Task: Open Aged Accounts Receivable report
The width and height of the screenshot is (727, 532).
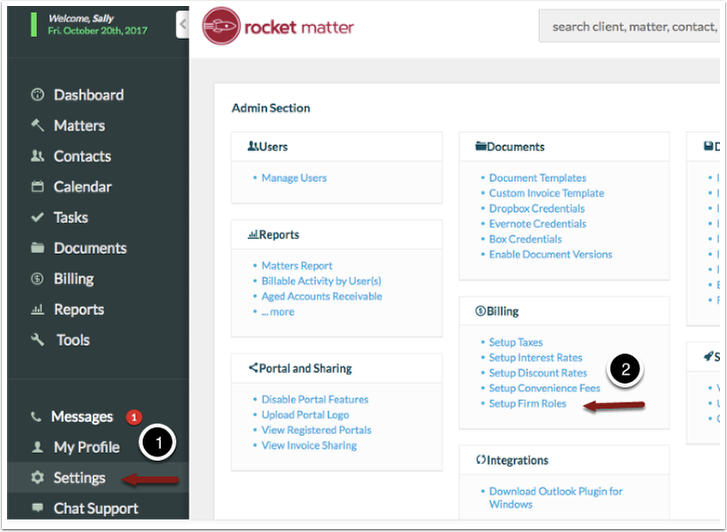Action: 322,296
